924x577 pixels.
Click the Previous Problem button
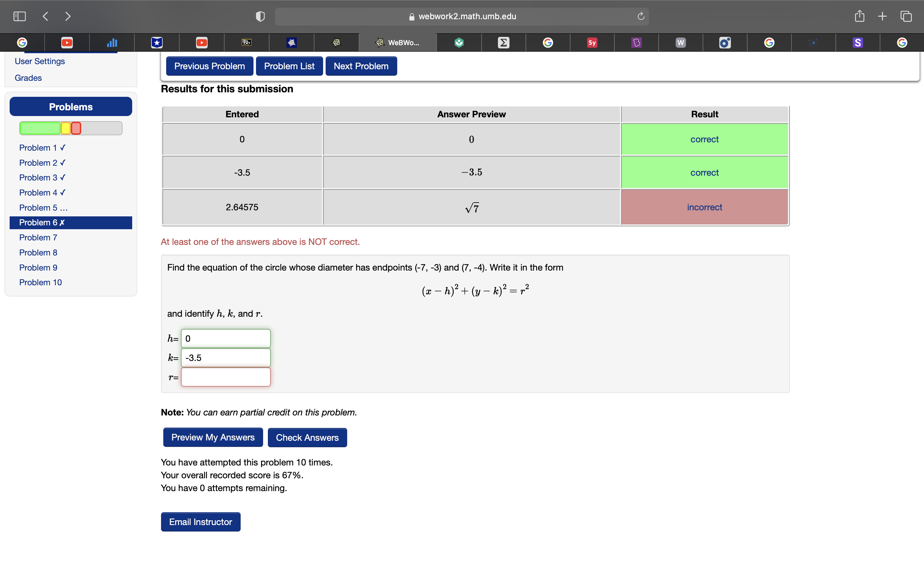[209, 66]
